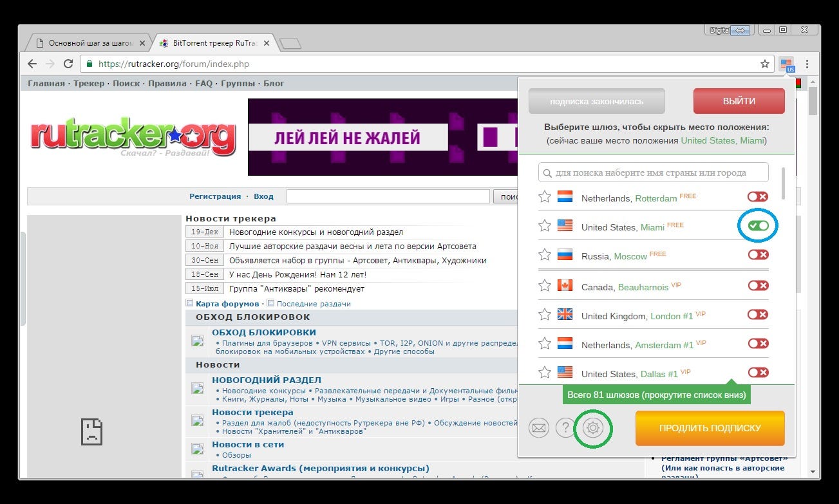The height and width of the screenshot is (504, 839).
Task: Check the Карта форумов checkbox
Action: pos(190,303)
